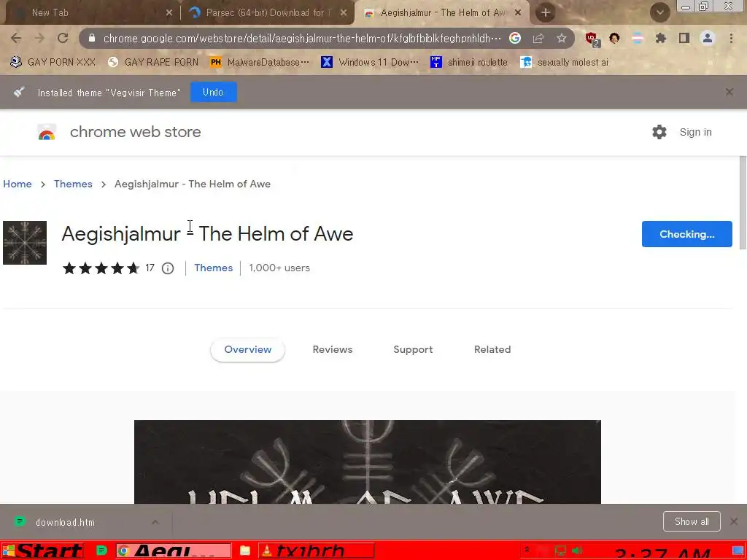The image size is (747, 560).
Task: Open the MalwareDatabase bookmark
Action: click(260, 62)
